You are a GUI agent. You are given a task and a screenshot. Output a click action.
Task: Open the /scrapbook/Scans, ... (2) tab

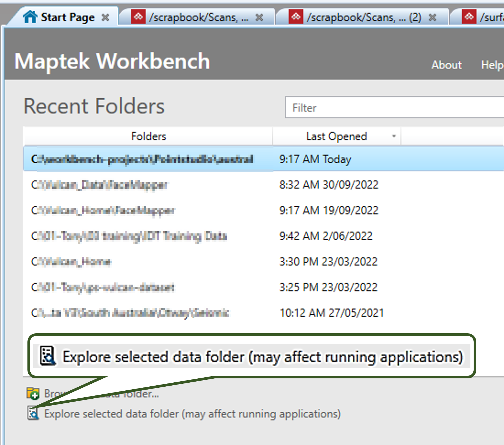pos(362,17)
